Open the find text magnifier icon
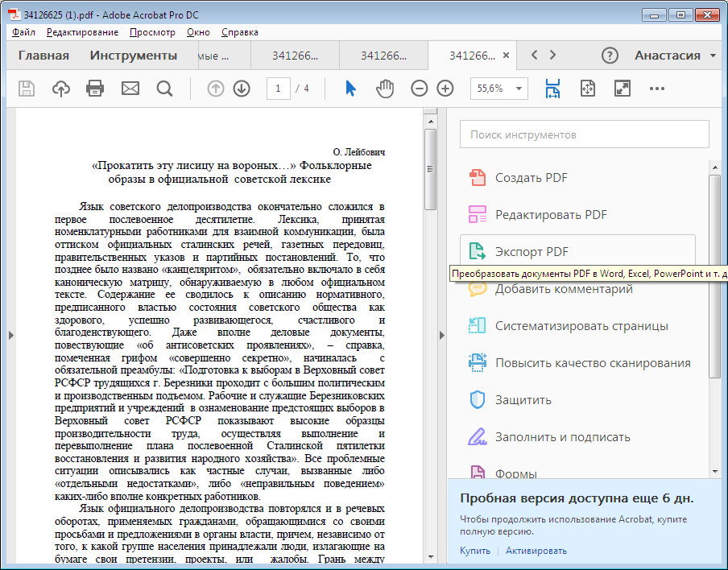The height and width of the screenshot is (570, 728). point(165,89)
